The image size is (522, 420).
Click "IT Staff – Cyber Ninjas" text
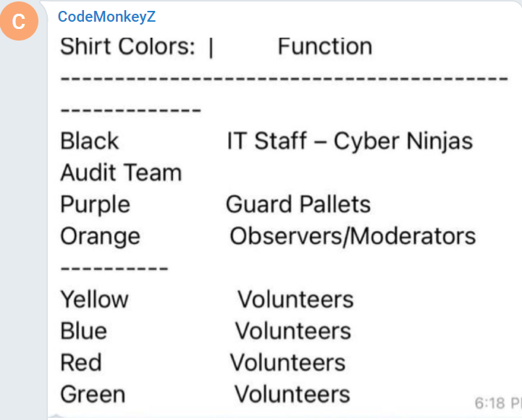tap(350, 141)
